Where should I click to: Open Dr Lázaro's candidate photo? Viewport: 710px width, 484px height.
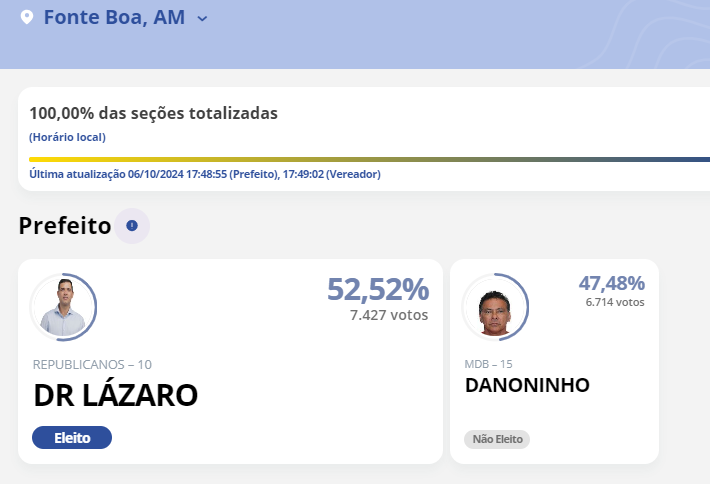click(63, 306)
